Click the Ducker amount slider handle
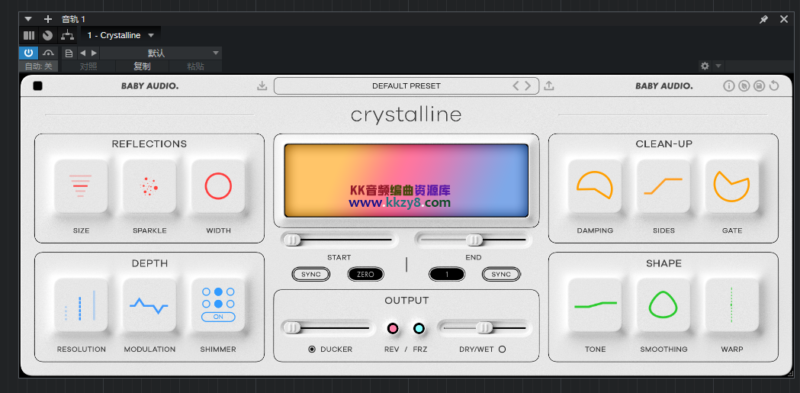The height and width of the screenshot is (393, 800). pyautogui.click(x=292, y=328)
